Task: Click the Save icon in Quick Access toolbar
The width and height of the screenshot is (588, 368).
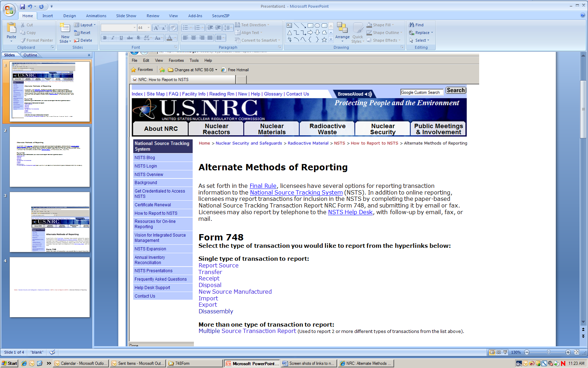Action: [x=22, y=6]
